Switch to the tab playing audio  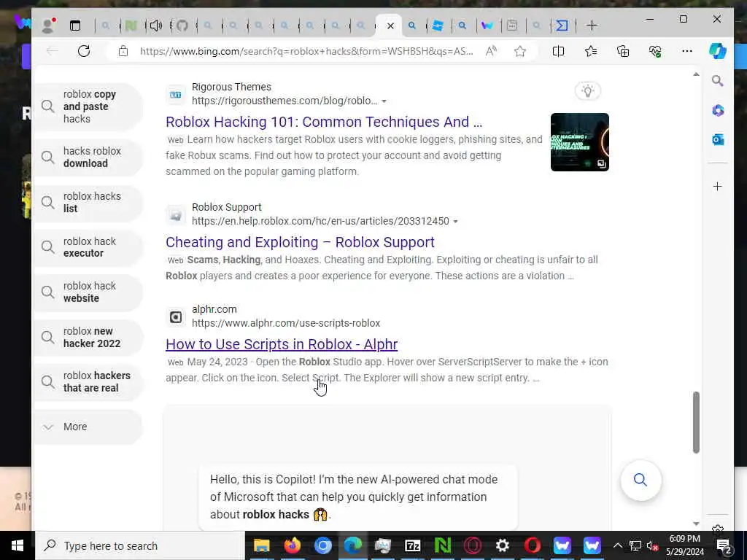pos(156,26)
